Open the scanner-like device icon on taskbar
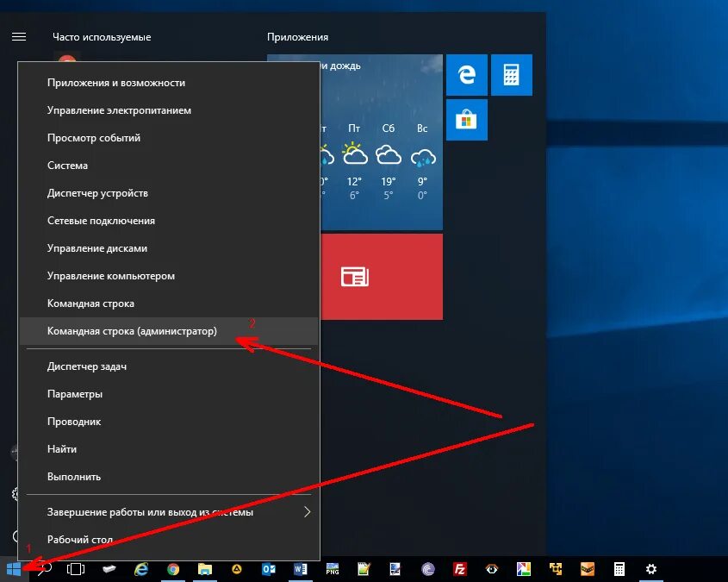Image resolution: width=728 pixels, height=582 pixels. point(109,568)
